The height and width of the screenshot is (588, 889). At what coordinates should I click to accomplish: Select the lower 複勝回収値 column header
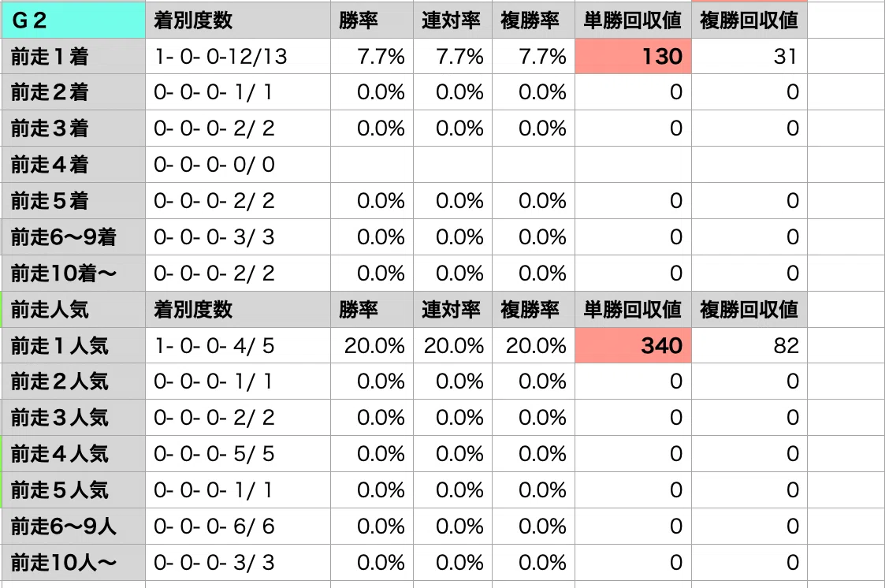[750, 310]
